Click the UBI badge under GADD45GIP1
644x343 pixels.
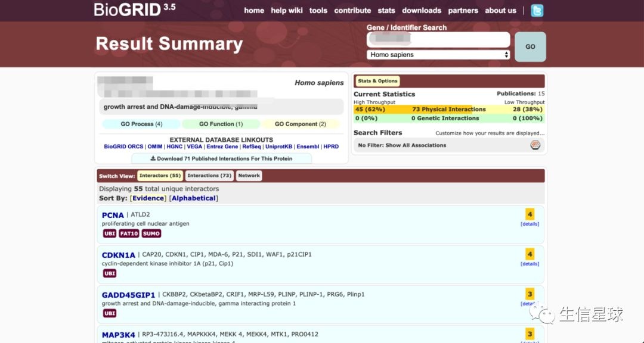(x=110, y=313)
